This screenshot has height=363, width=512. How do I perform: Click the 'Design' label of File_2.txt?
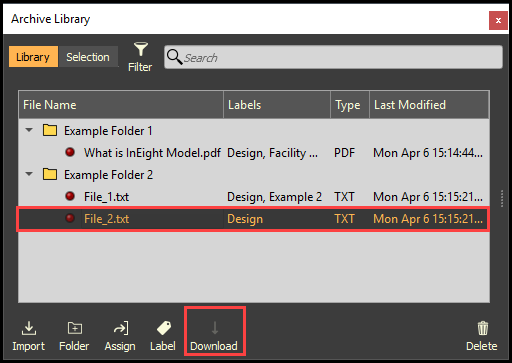[245, 219]
